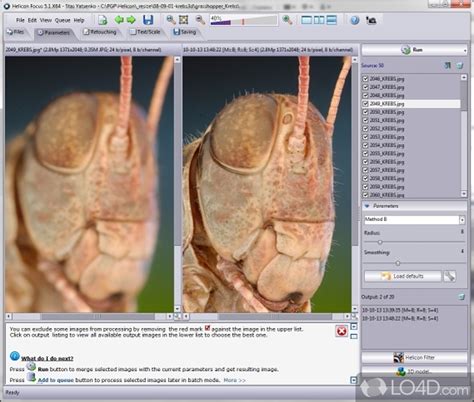Select the side-by-side two-pane layout icon
Image resolution: width=474 pixels, height=402 pixels.
point(319,20)
